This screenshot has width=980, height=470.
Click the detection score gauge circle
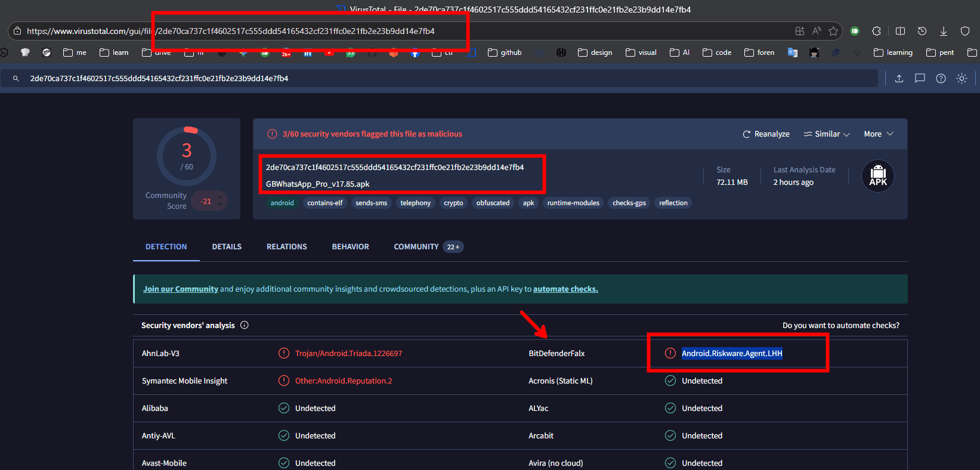click(x=187, y=156)
